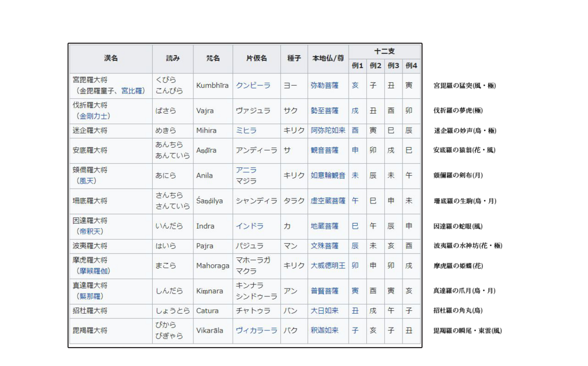This screenshot has width=588, height=366.
Task: Click the 梵名 column header
Action: [x=213, y=59]
